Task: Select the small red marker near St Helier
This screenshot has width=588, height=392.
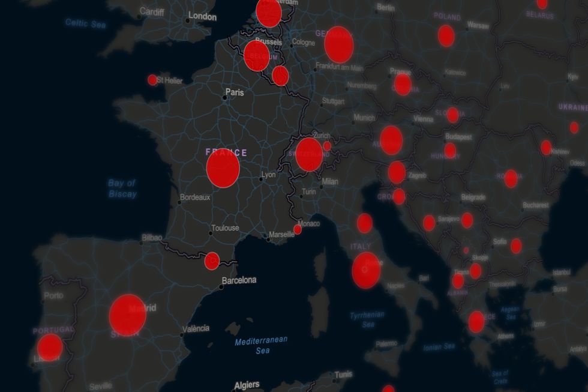Action: click(152, 80)
